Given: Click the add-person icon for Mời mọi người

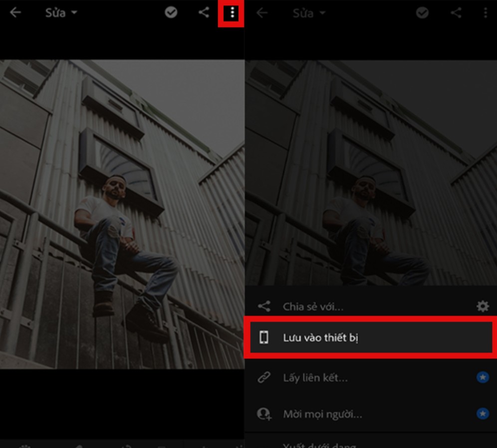Looking at the screenshot, I should pos(263,414).
